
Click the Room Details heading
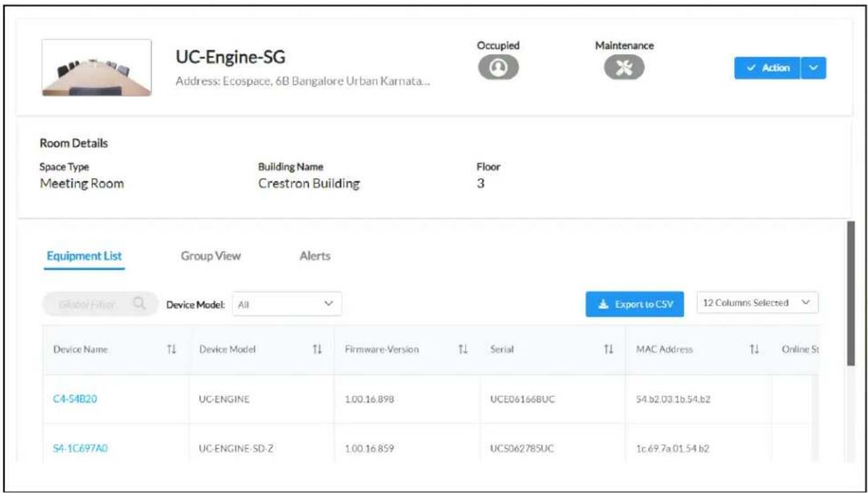(74, 143)
